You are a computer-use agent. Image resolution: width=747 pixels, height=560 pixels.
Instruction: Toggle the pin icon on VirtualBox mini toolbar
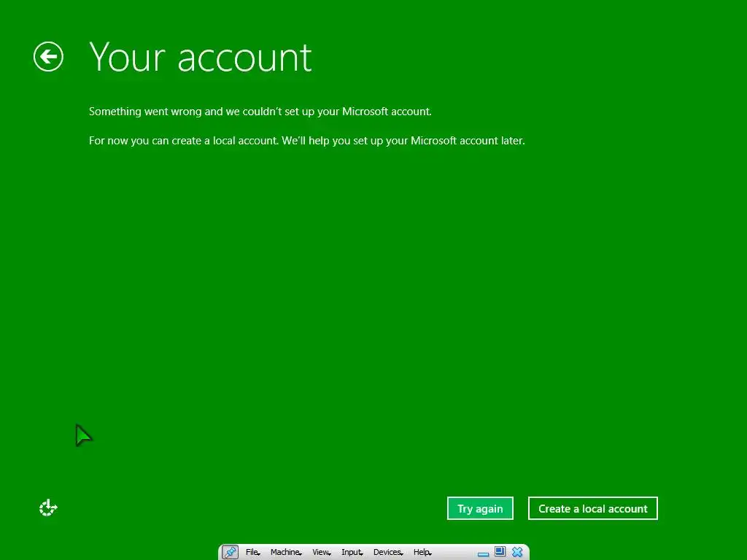click(230, 552)
